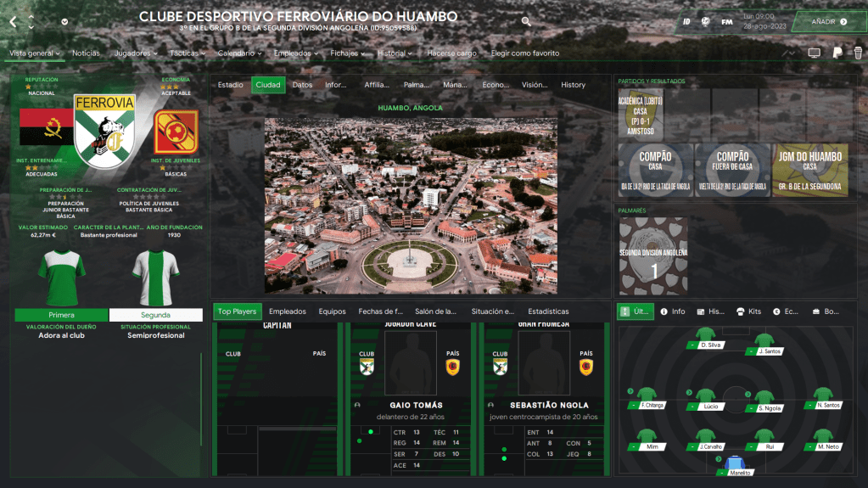Switch to the Estadio tab
Image resolution: width=868 pixels, height=488 pixels.
tap(231, 85)
